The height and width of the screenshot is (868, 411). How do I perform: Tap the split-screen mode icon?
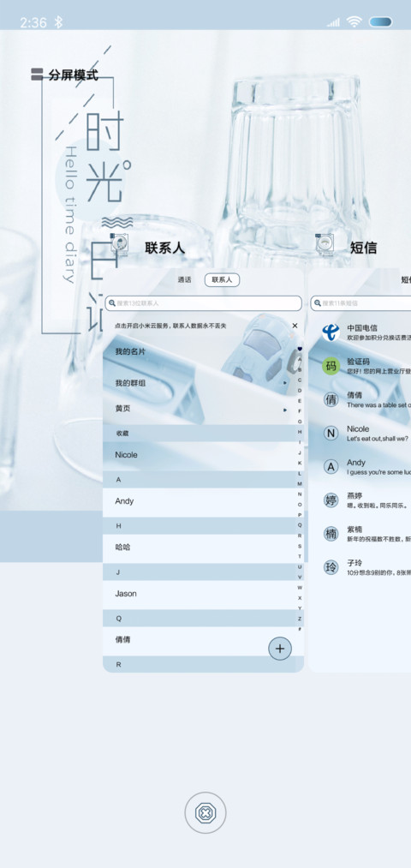point(37,75)
